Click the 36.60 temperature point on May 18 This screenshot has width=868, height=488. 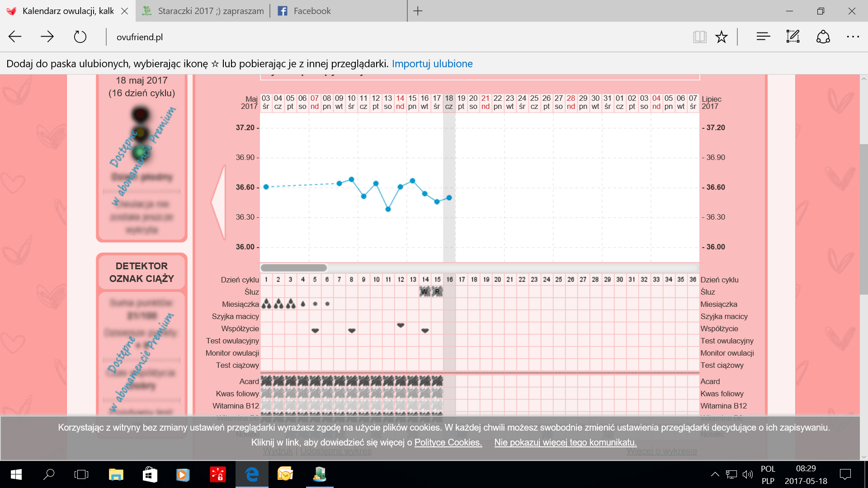tap(449, 198)
